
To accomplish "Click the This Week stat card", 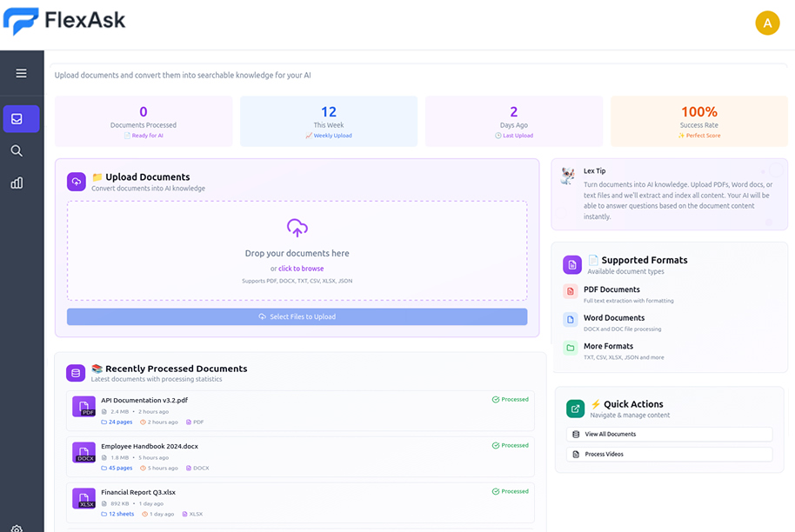I will pos(329,121).
